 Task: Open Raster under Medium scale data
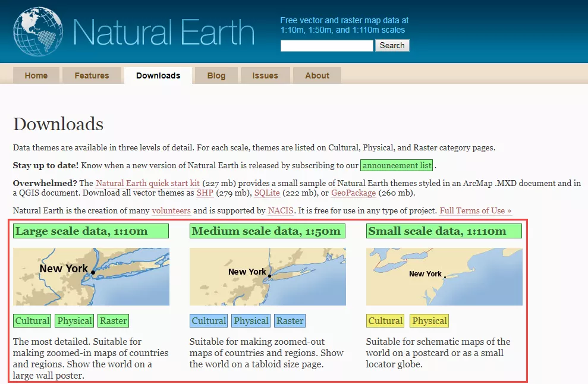(290, 320)
